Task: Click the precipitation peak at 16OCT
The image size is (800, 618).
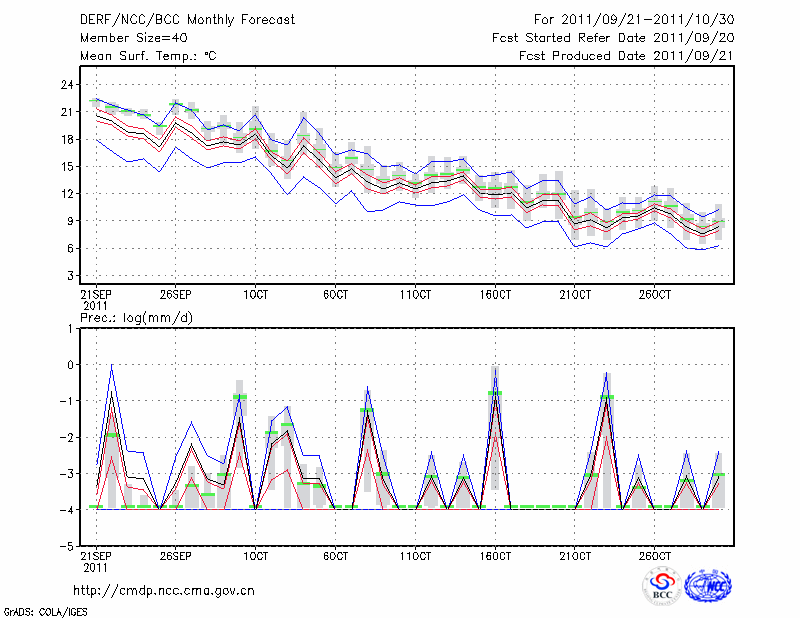Action: 495,368
